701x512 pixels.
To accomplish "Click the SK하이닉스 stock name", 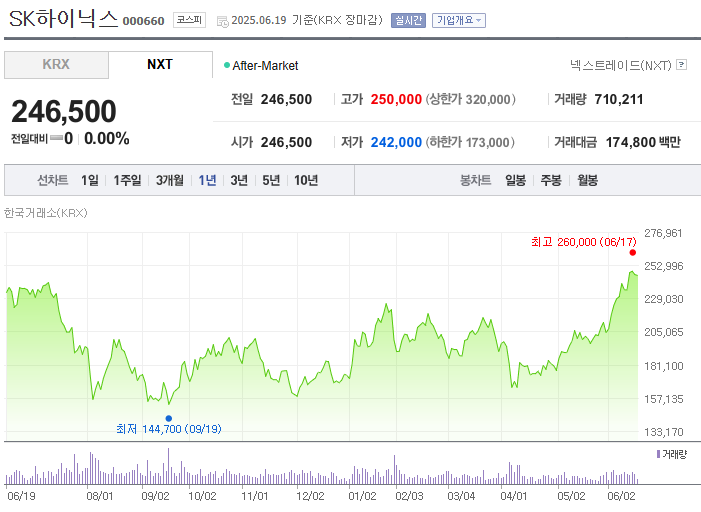I will click(x=63, y=19).
